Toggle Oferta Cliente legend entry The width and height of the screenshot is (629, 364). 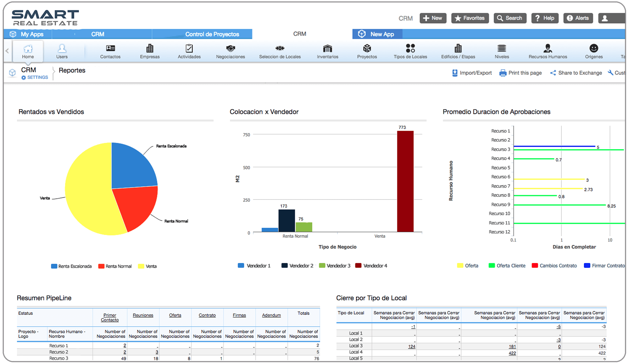[x=507, y=266]
